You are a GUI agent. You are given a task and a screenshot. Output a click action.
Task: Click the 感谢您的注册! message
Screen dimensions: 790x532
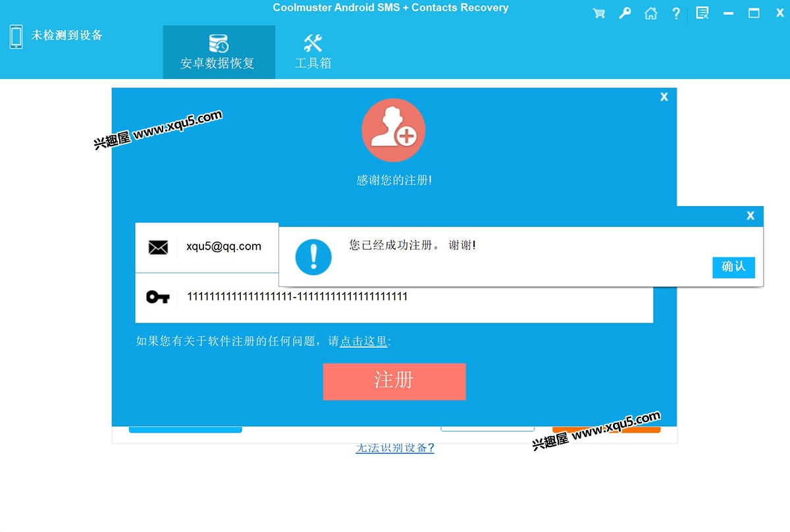[394, 180]
